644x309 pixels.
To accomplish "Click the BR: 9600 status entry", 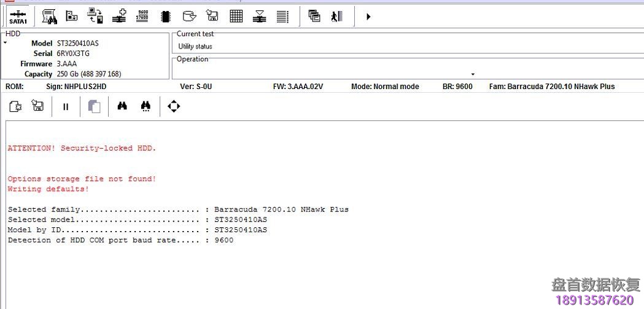I will 457,87.
